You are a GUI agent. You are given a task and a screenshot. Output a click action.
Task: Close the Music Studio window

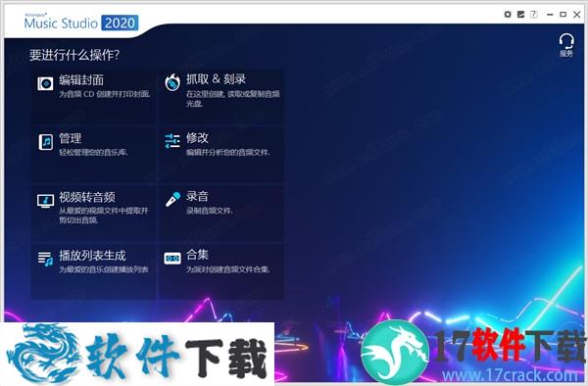[x=577, y=15]
